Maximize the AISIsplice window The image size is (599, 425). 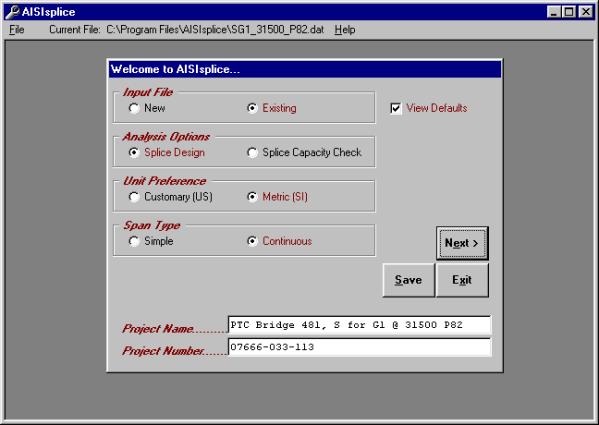(569, 12)
